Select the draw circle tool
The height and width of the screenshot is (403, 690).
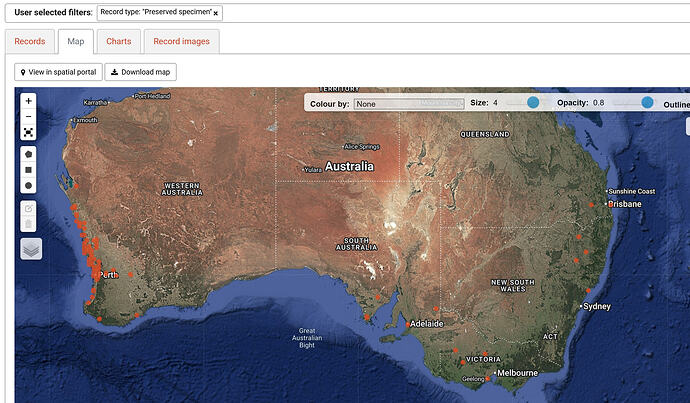[29, 186]
